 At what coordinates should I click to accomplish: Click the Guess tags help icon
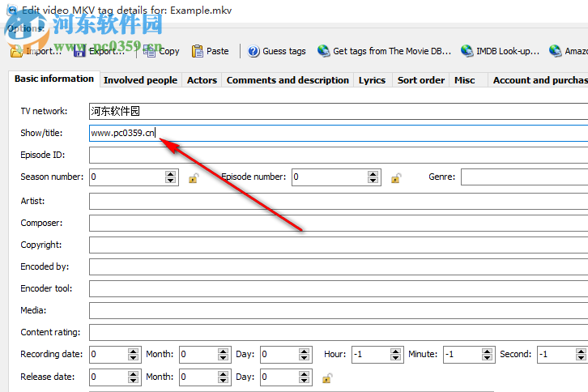point(254,51)
